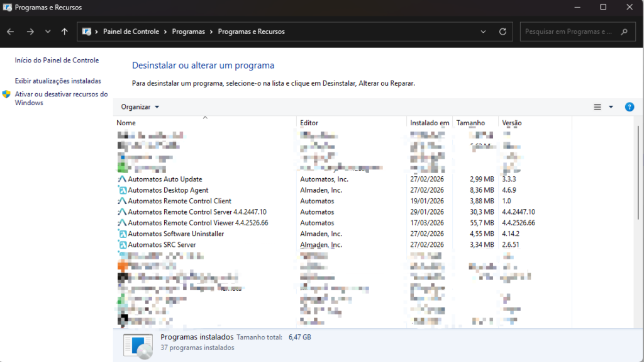Sort by the Versão column header

click(535, 123)
